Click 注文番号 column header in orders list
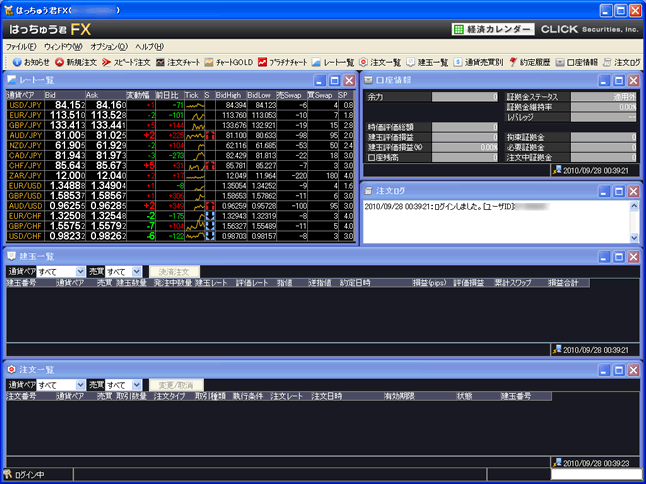Image resolution: width=646 pixels, height=484 pixels. 21,396
